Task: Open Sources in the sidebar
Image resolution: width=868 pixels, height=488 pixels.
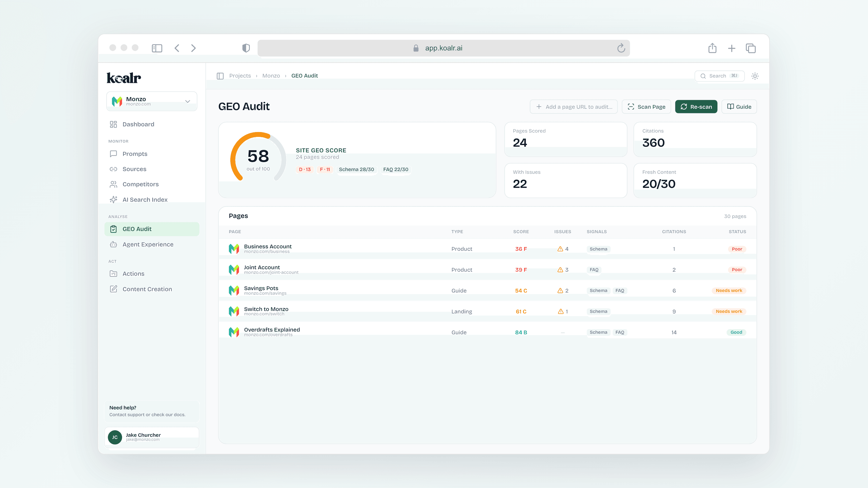Action: point(152,169)
